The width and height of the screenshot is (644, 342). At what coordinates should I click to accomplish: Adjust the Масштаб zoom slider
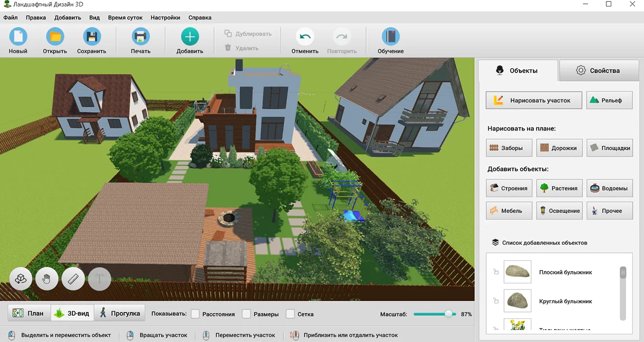coord(449,314)
